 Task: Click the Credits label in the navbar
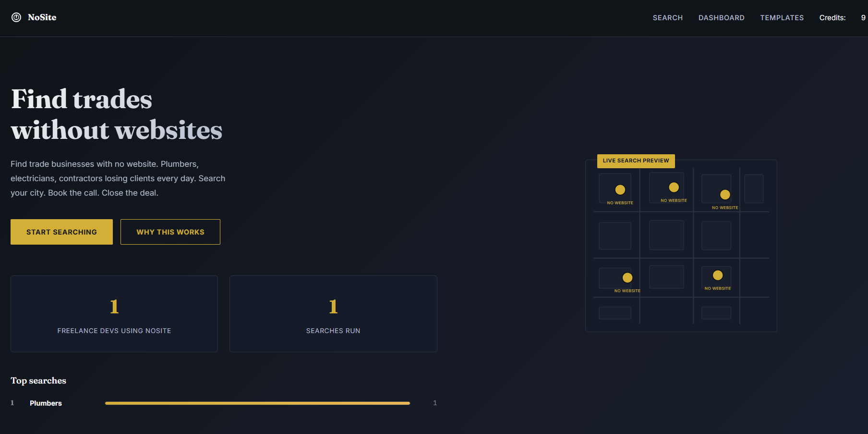(x=832, y=18)
